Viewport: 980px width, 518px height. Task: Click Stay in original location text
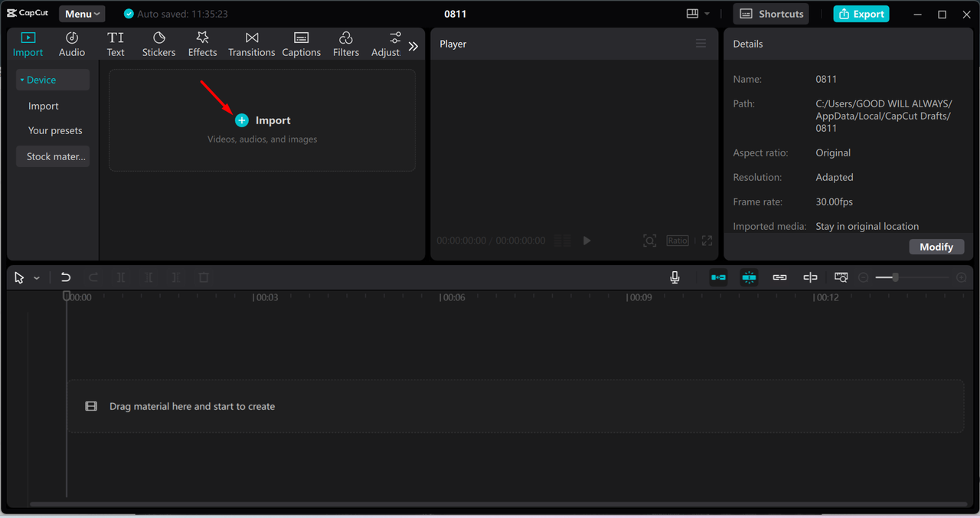[867, 226]
